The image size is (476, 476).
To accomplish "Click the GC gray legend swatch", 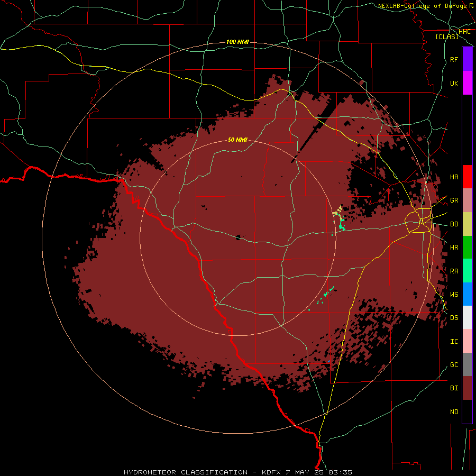I will tap(467, 364).
